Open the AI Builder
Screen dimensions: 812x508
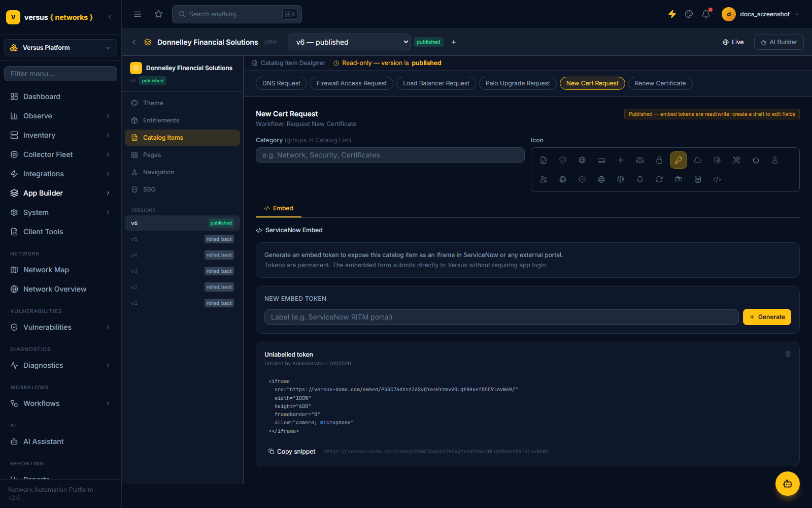779,42
